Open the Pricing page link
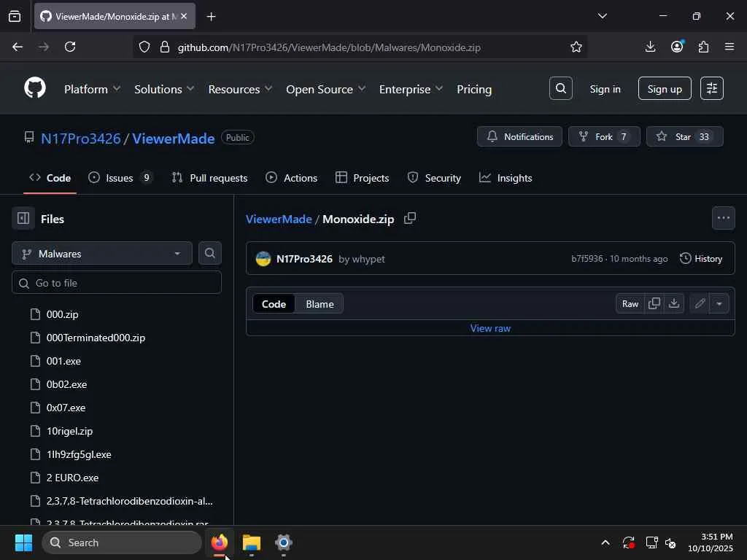Viewport: 747px width, 560px height. click(474, 89)
